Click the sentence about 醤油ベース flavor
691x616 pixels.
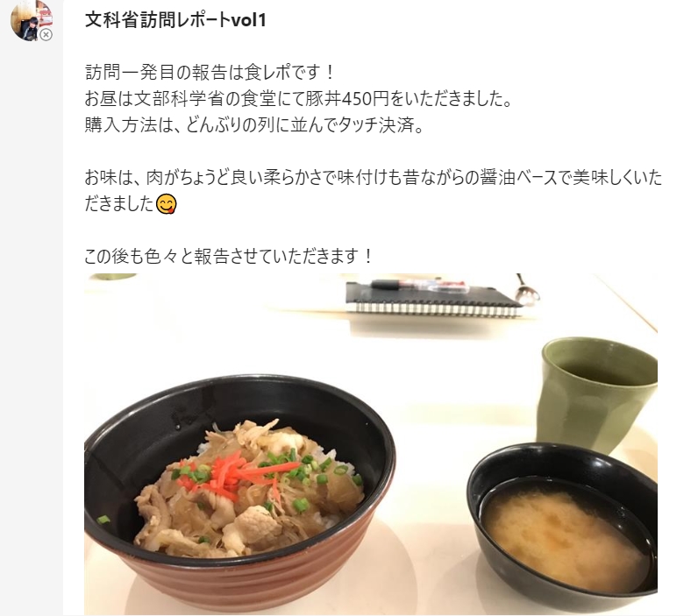[374, 191]
